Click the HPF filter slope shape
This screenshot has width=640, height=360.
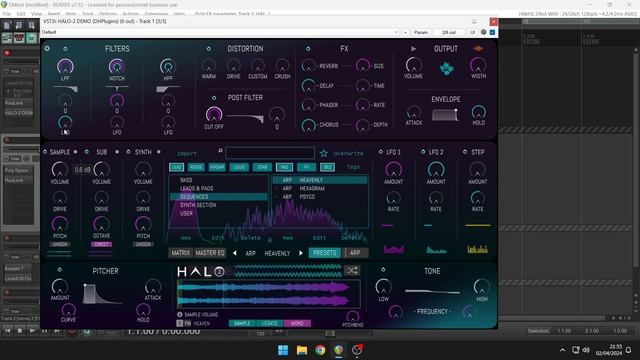(168, 89)
